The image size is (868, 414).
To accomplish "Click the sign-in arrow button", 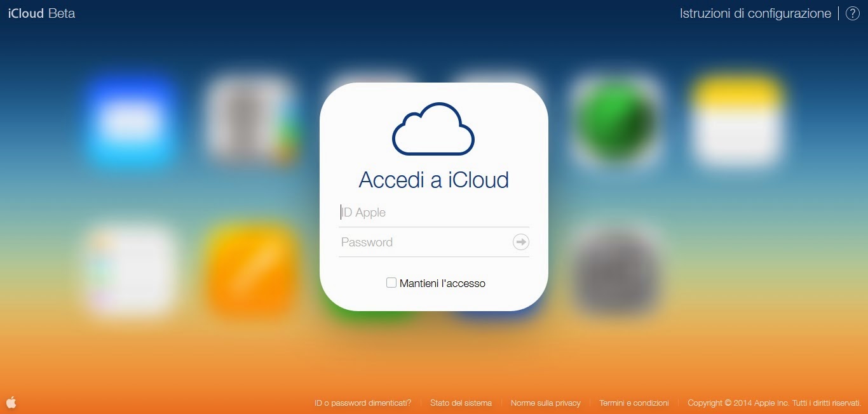I will coord(521,242).
